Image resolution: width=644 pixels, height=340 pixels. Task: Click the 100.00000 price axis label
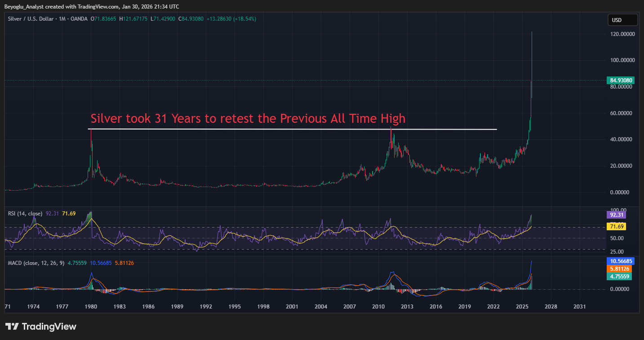[622, 60]
